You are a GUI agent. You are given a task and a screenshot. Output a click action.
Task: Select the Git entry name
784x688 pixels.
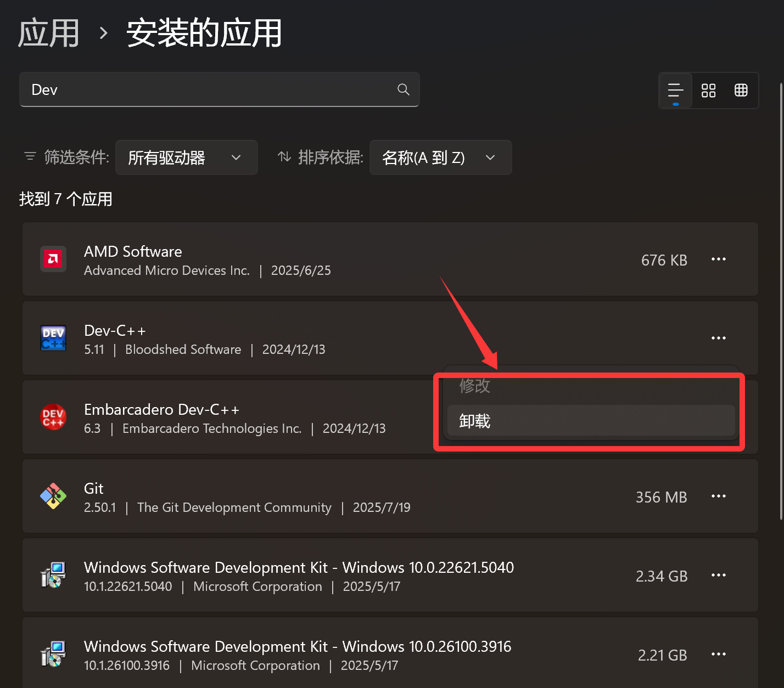point(94,488)
